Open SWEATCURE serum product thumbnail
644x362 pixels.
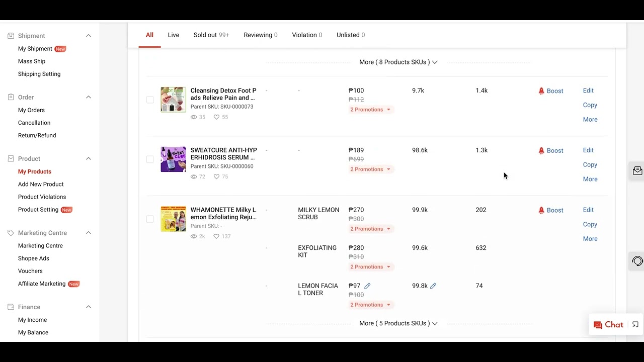pos(173,159)
